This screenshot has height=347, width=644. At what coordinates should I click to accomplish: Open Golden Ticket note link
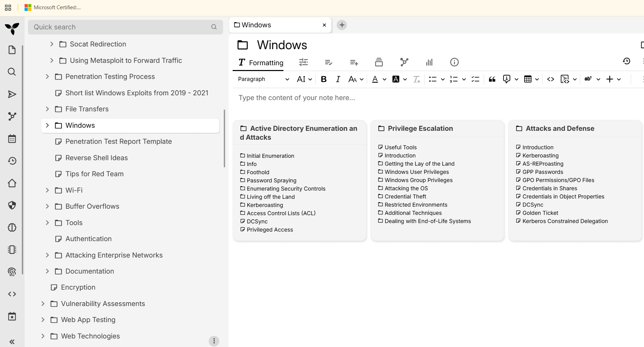540,213
